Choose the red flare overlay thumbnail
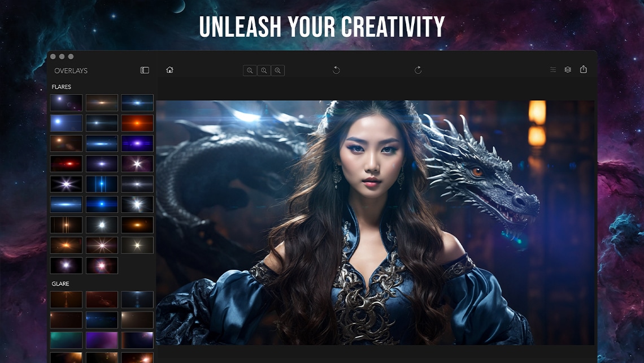The width and height of the screenshot is (644, 363). click(66, 163)
